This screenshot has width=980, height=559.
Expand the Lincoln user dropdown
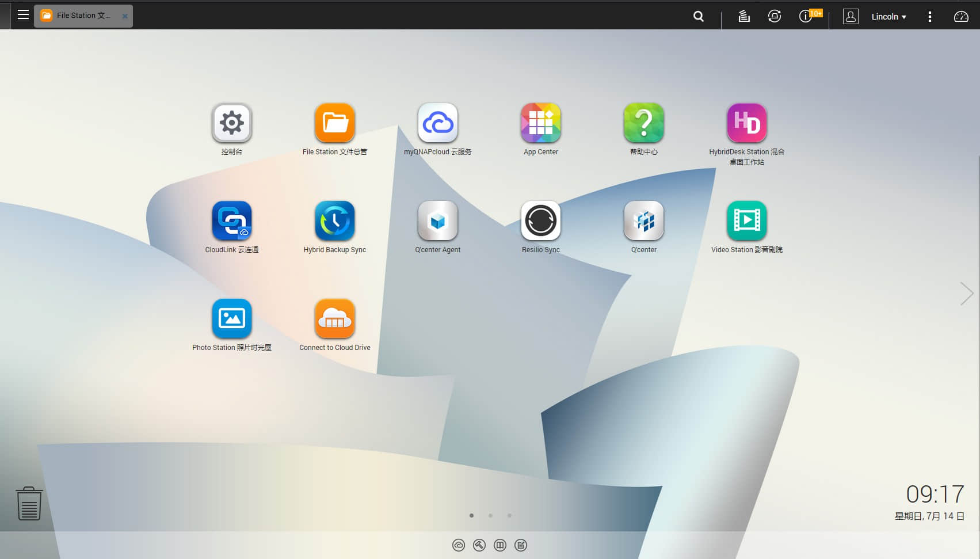pos(889,17)
